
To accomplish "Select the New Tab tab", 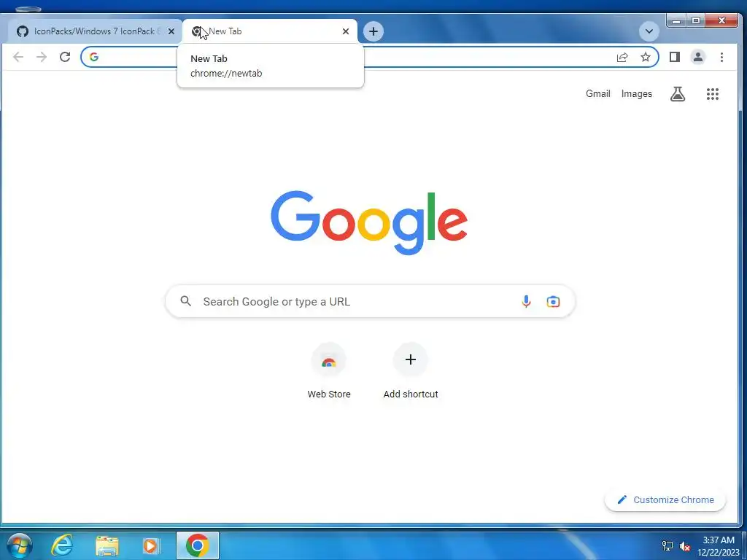I will (x=270, y=31).
